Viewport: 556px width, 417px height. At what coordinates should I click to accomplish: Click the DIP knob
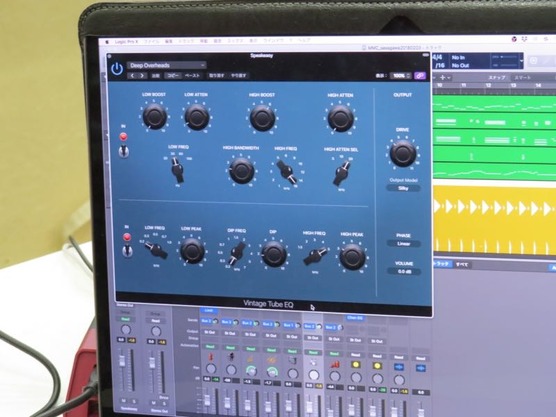click(273, 254)
